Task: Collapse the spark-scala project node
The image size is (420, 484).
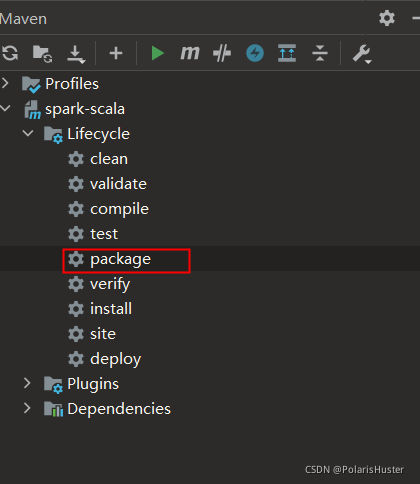Action: coord(5,108)
